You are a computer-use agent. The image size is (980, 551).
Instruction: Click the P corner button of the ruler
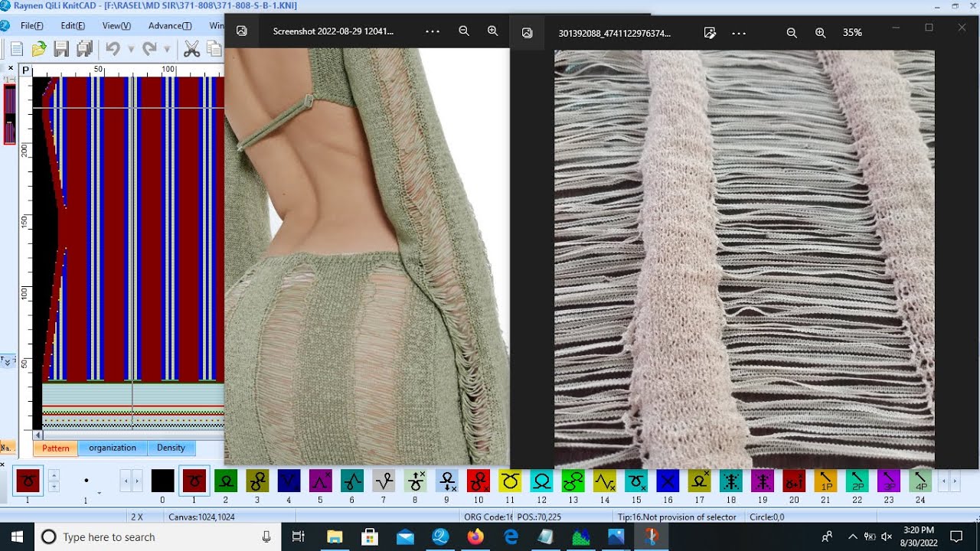point(25,70)
